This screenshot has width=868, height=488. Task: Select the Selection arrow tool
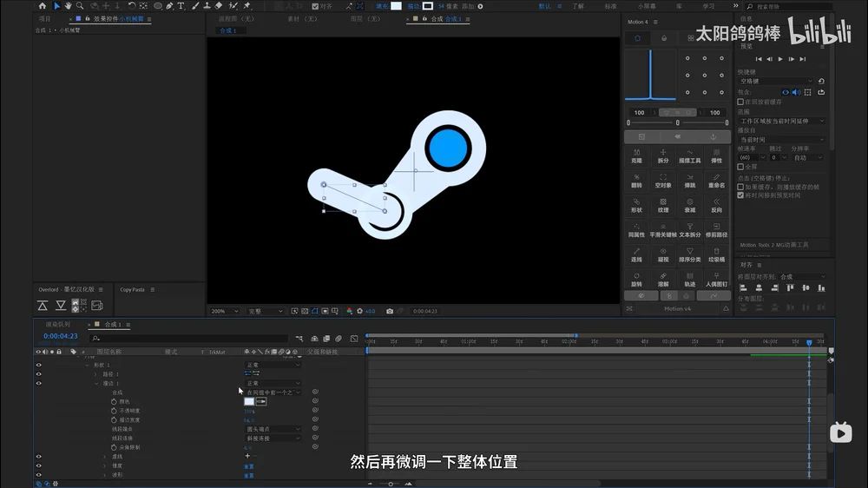coord(56,6)
